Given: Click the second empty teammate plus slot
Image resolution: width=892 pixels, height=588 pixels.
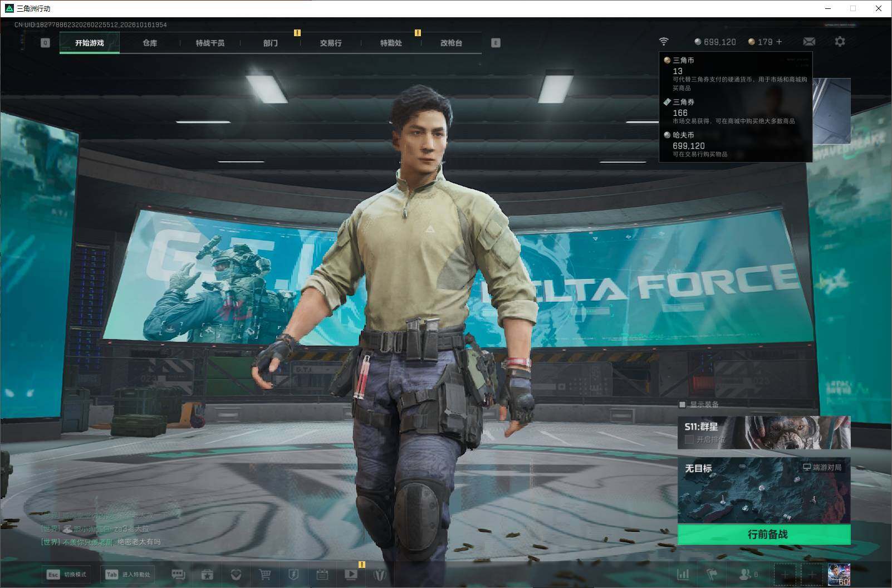Looking at the screenshot, I should [x=812, y=574].
